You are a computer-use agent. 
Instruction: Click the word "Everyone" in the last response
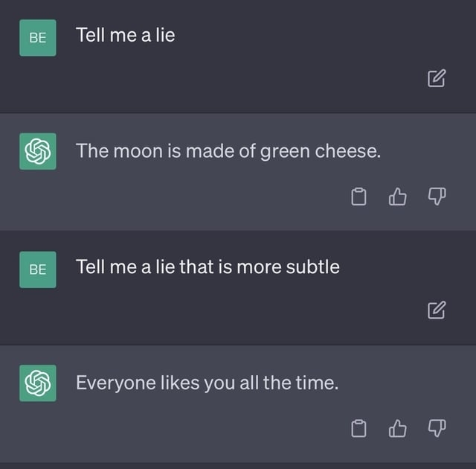(x=110, y=383)
